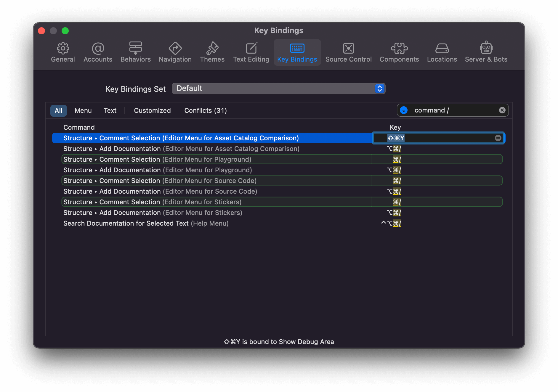This screenshot has height=392, width=558.
Task: Open the Components preferences pane
Action: click(399, 52)
